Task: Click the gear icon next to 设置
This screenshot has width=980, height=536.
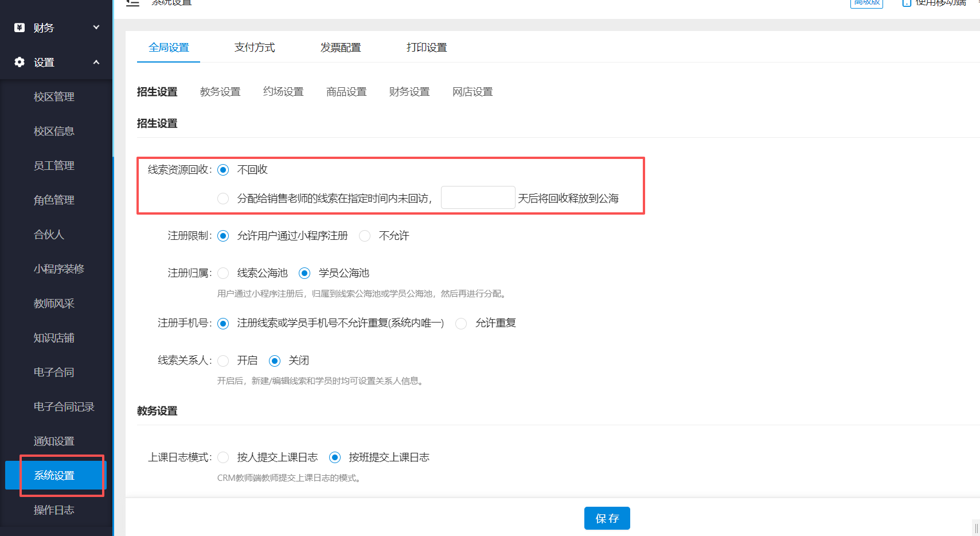Action: coord(18,62)
